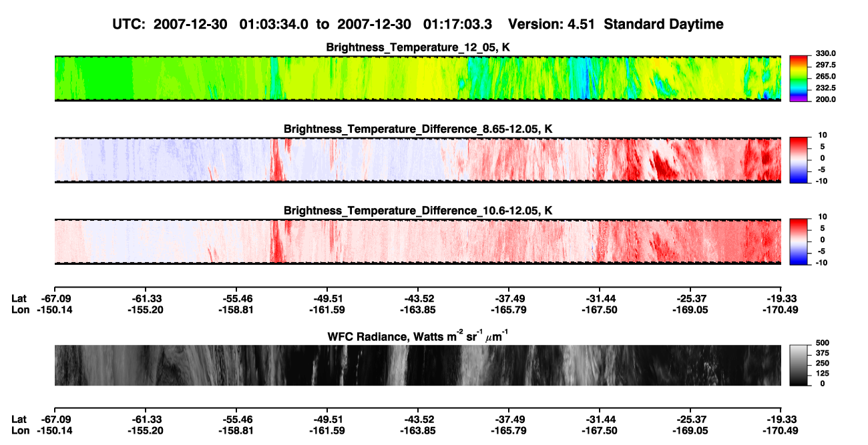This screenshot has height=445, width=868.
Task: Click the 10 tick on the 8.65-12.05 color bar
Action: click(x=822, y=135)
